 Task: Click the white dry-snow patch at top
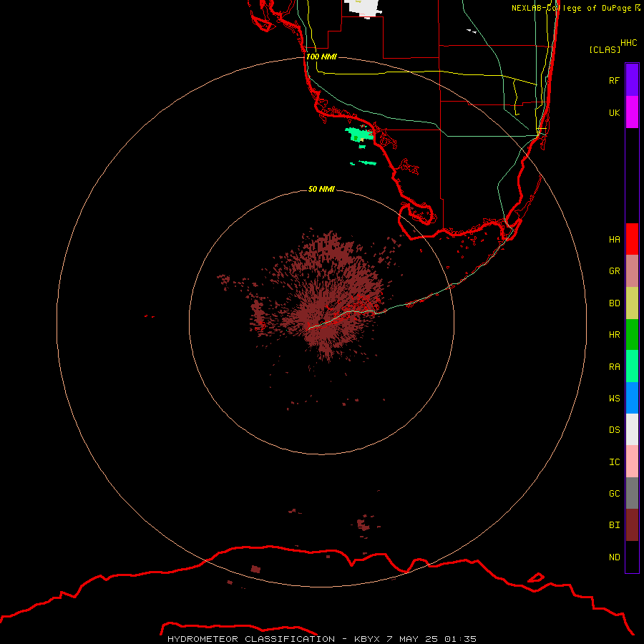[x=364, y=8]
